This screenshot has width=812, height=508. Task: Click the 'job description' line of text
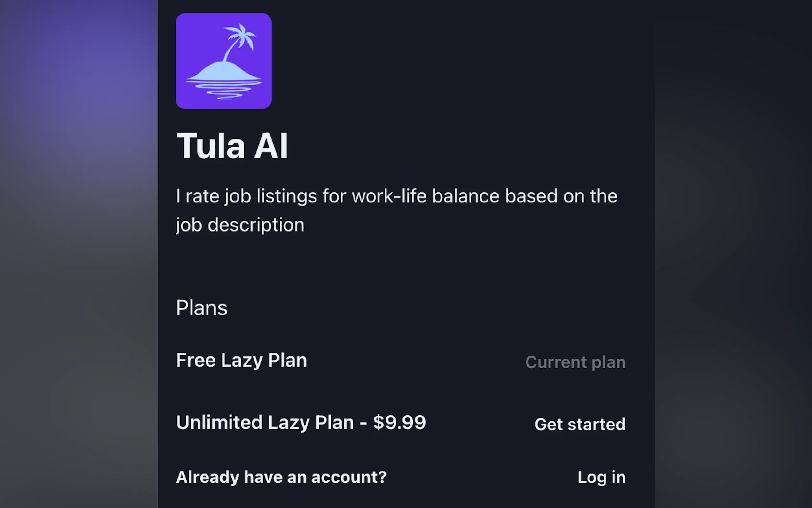(x=240, y=225)
